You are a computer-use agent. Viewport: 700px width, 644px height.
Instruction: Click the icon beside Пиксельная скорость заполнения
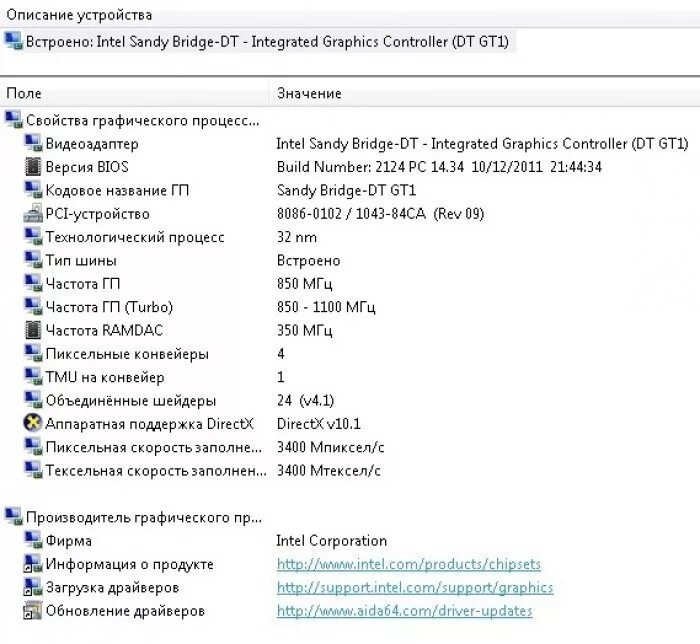pyautogui.click(x=33, y=447)
